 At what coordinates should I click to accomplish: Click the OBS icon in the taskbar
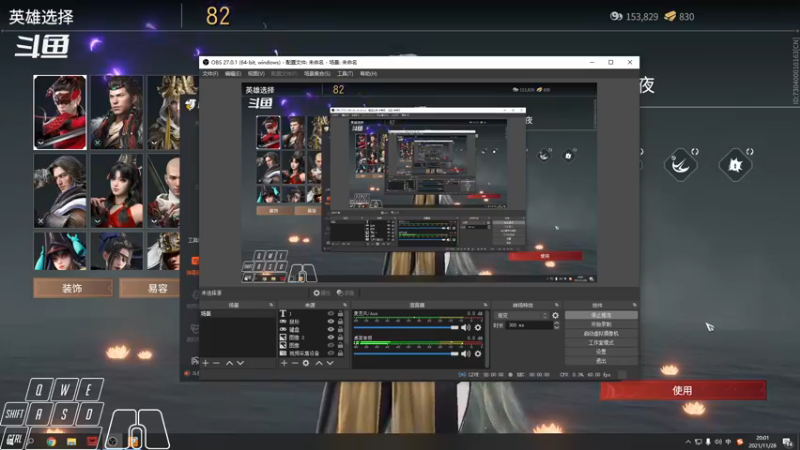pos(113,441)
